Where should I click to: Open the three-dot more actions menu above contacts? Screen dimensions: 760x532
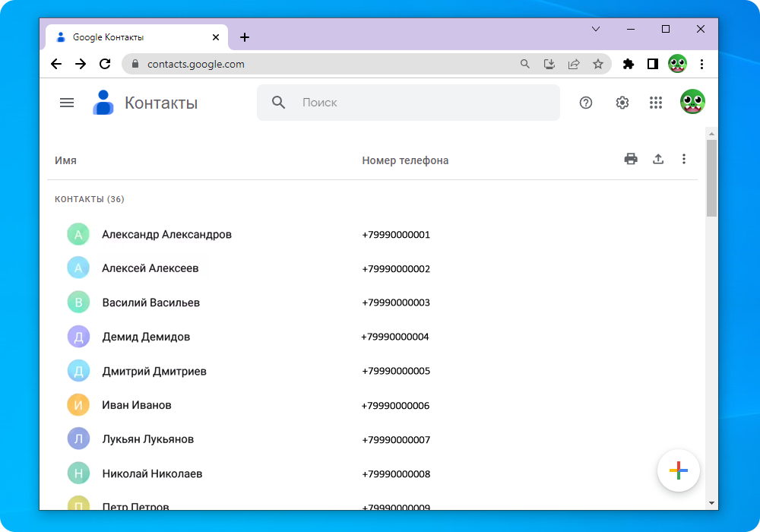[x=684, y=159]
